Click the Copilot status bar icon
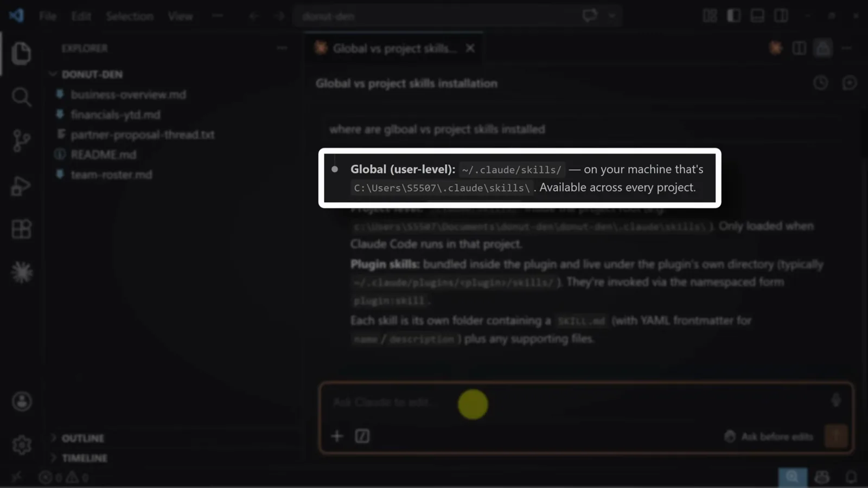 pyautogui.click(x=822, y=477)
